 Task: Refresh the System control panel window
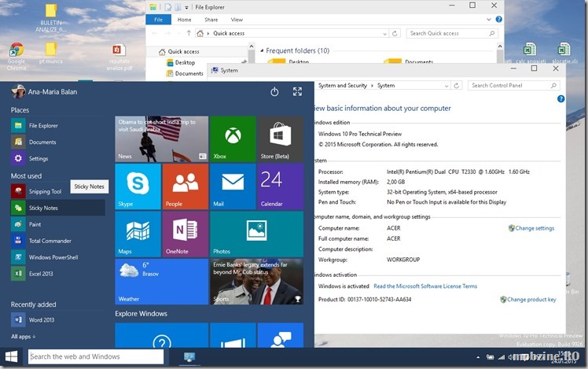tap(457, 86)
